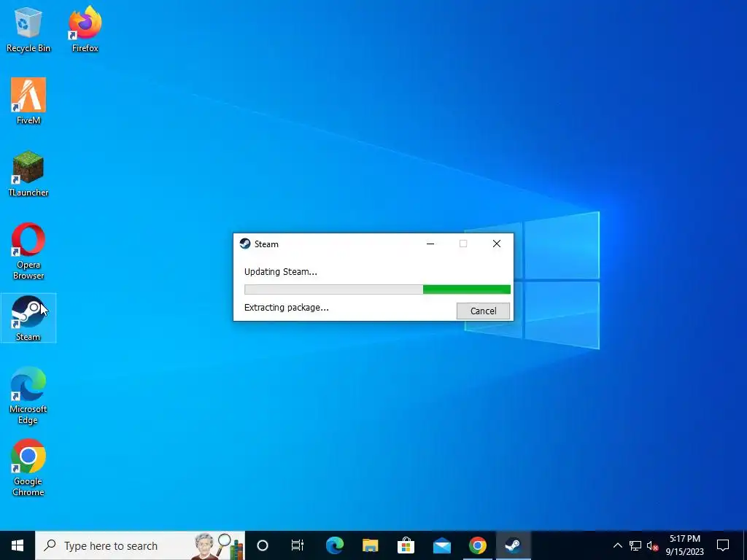Click the "Extracting package..." status text
This screenshot has width=747, height=560.
[x=286, y=308]
